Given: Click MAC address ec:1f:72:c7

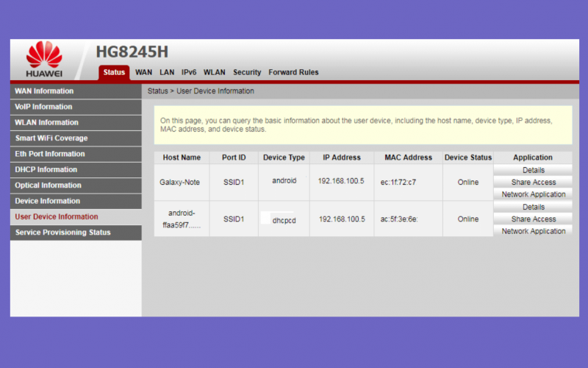Looking at the screenshot, I should 398,183.
